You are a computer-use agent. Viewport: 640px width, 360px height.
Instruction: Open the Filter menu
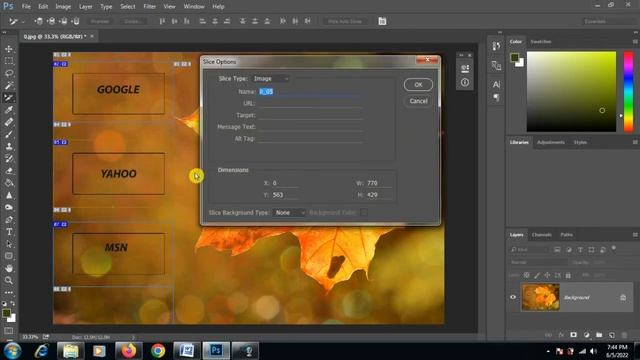click(x=149, y=7)
